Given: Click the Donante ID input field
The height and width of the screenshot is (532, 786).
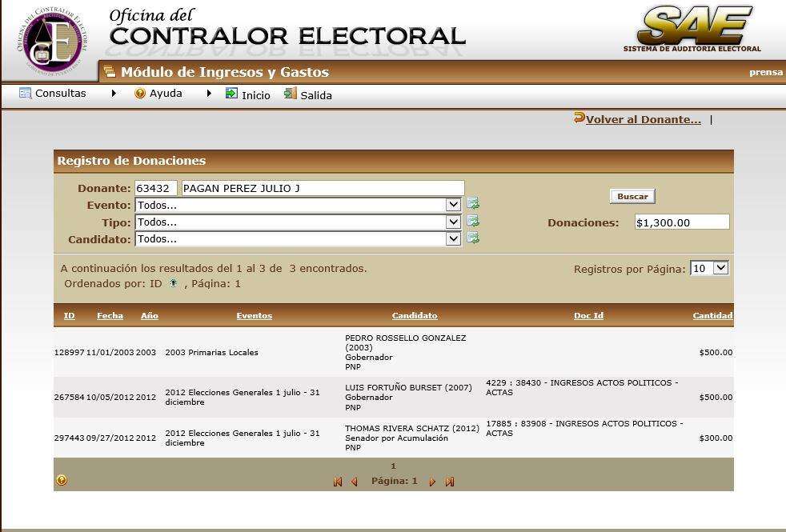Looking at the screenshot, I should [x=156, y=188].
